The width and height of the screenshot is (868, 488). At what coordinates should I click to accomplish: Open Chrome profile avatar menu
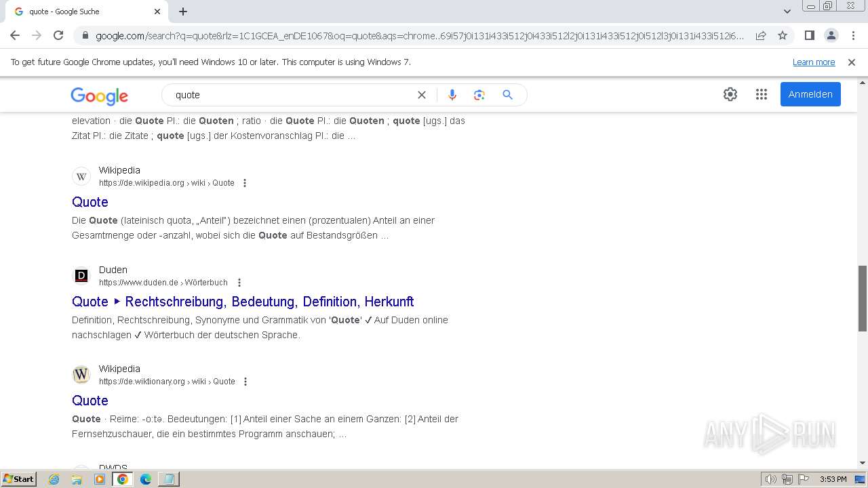pyautogui.click(x=831, y=35)
